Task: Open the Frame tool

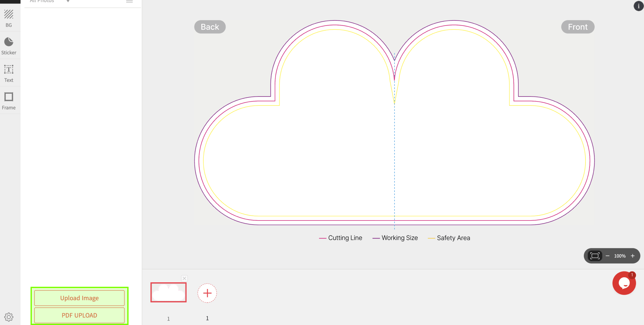Action: pyautogui.click(x=9, y=101)
